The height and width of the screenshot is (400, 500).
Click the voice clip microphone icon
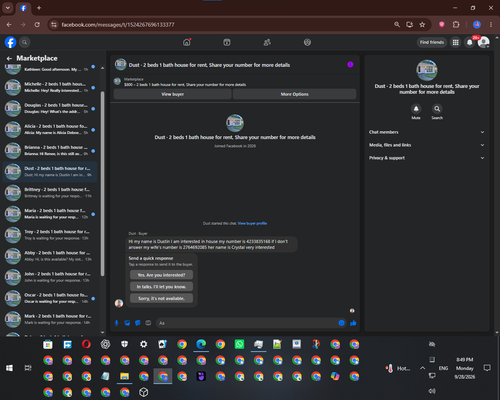pyautogui.click(x=117, y=323)
